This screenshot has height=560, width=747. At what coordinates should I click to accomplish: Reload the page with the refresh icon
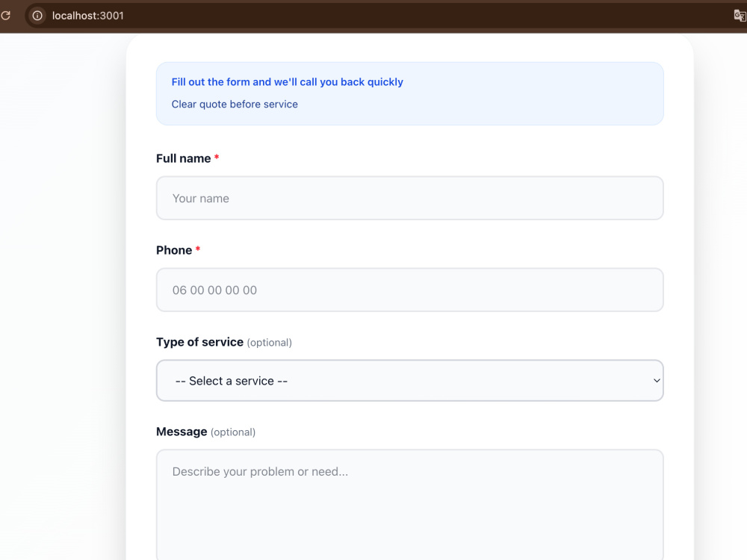pos(5,16)
